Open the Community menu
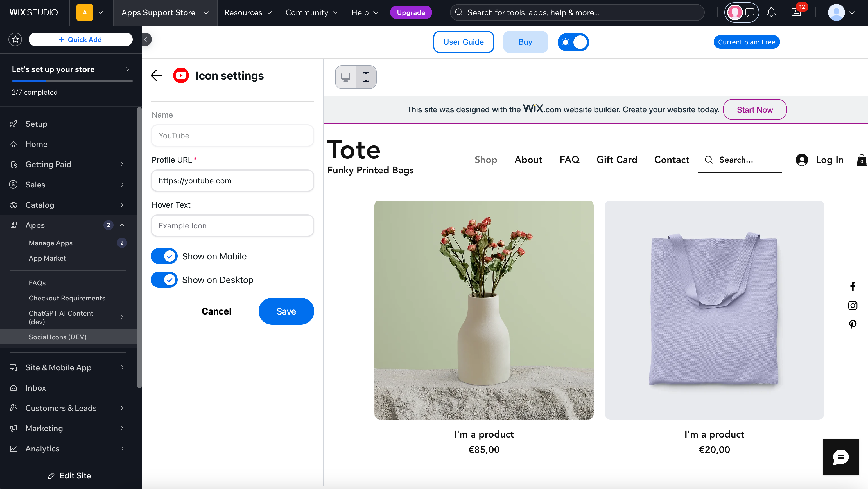 312,12
